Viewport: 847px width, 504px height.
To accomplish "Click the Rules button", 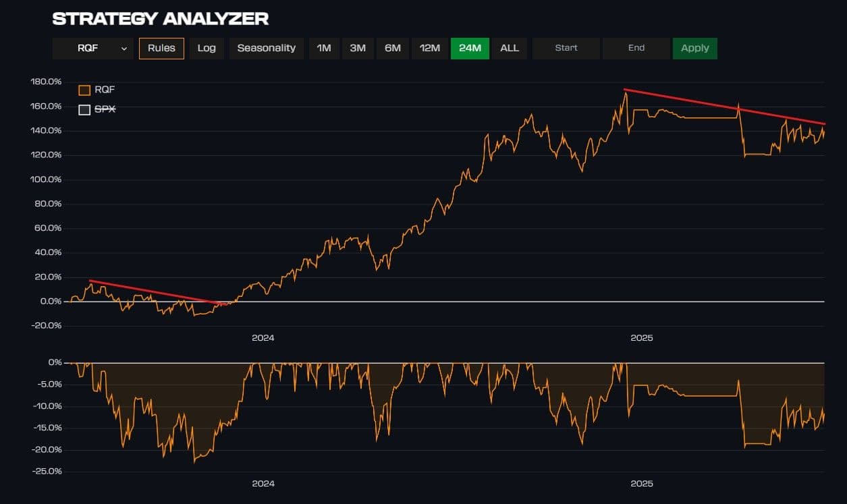I will click(x=161, y=48).
